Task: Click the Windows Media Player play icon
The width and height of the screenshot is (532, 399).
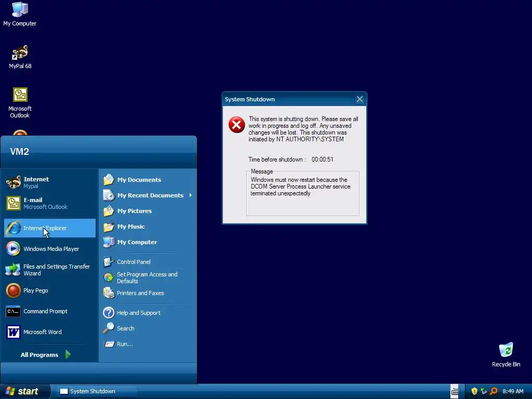Action: [13, 249]
